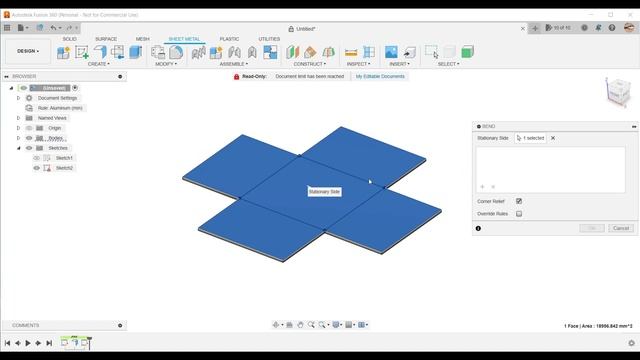
Task: Toggle visibility of the root unsaved component
Action: pyautogui.click(x=24, y=88)
